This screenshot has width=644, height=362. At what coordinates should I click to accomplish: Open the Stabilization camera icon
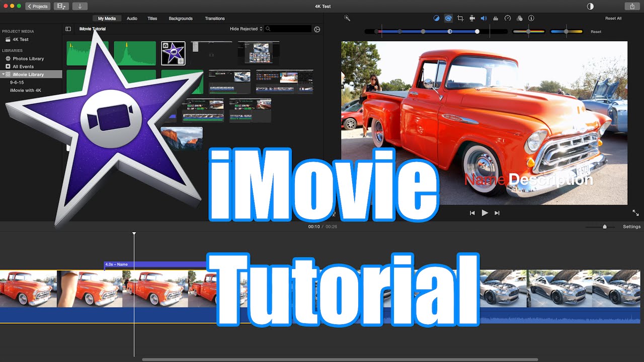(x=472, y=18)
